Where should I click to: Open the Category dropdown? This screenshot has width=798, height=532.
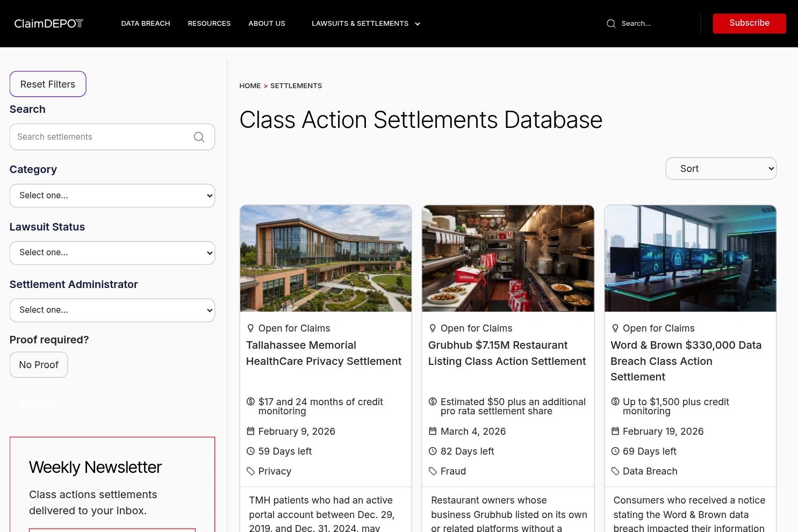112,195
